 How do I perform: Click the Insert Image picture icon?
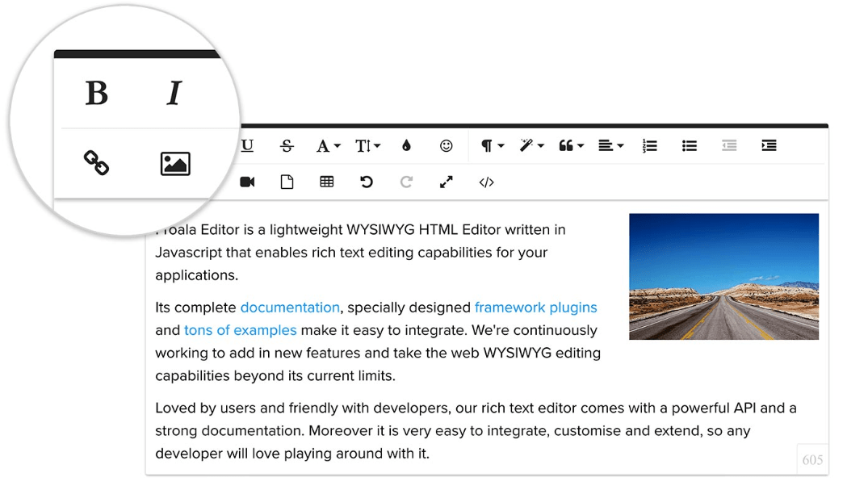point(175,164)
